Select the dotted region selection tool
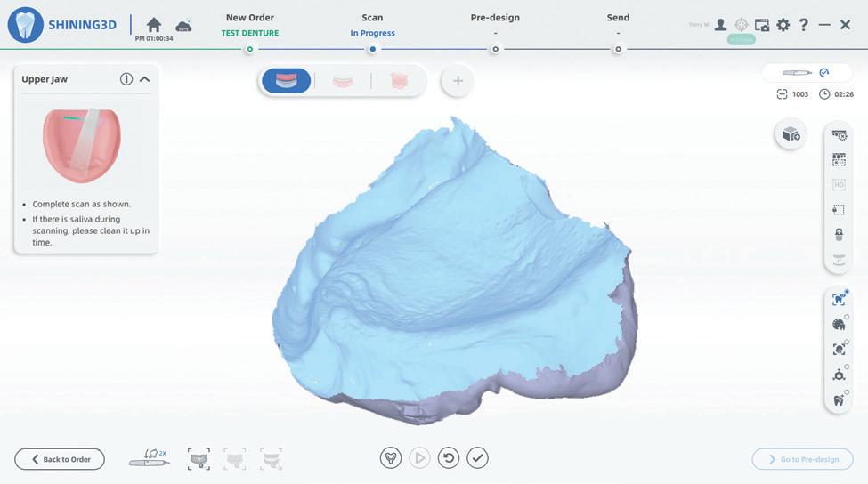Screen dimensions: 868x484 point(840,160)
